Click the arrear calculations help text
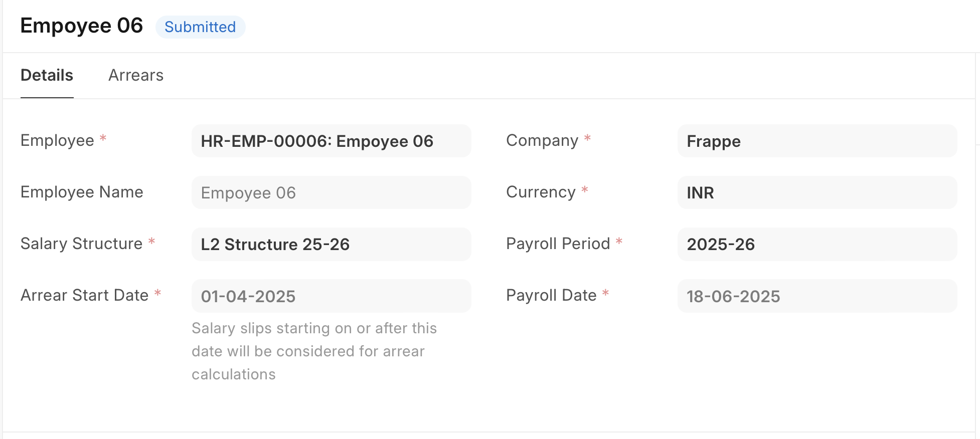 [314, 351]
